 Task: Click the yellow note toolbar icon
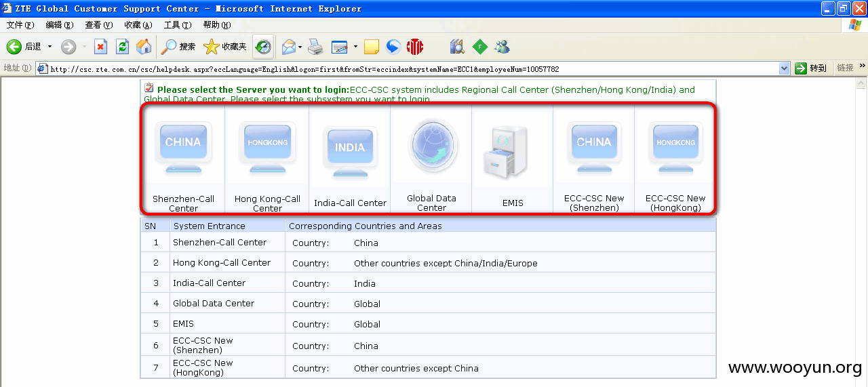(x=371, y=47)
